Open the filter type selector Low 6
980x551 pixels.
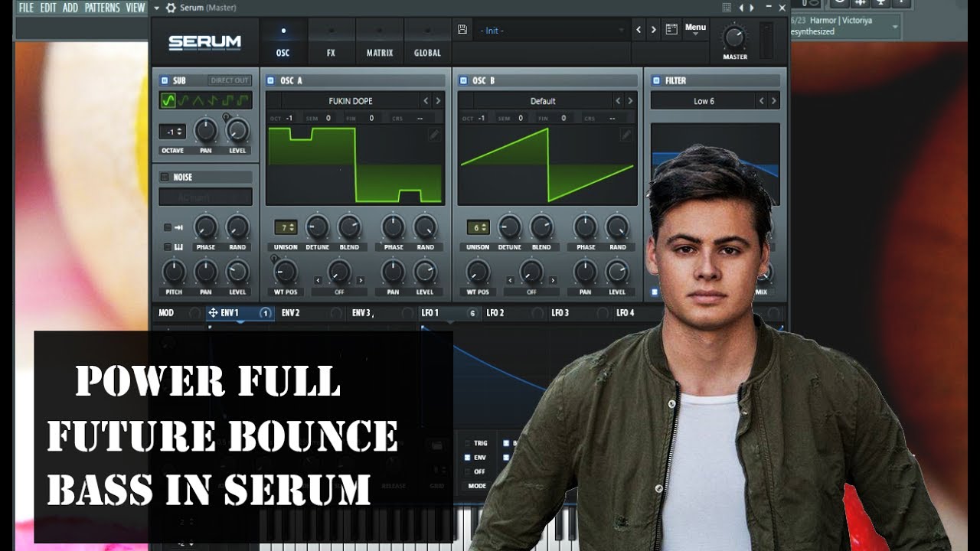(x=703, y=101)
